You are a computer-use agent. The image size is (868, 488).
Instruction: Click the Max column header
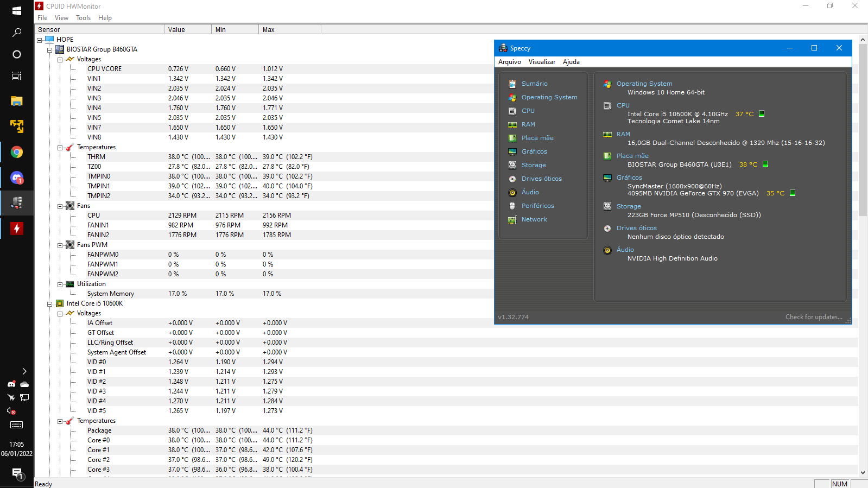pos(290,29)
